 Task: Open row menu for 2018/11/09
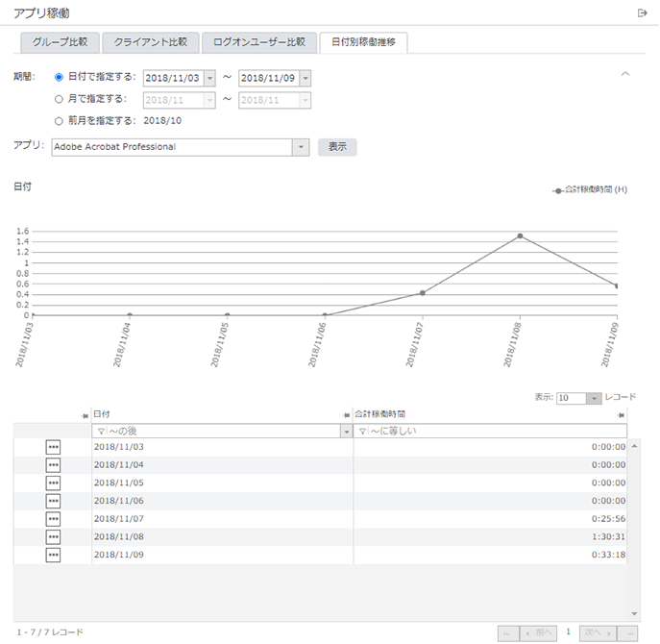pyautogui.click(x=53, y=555)
